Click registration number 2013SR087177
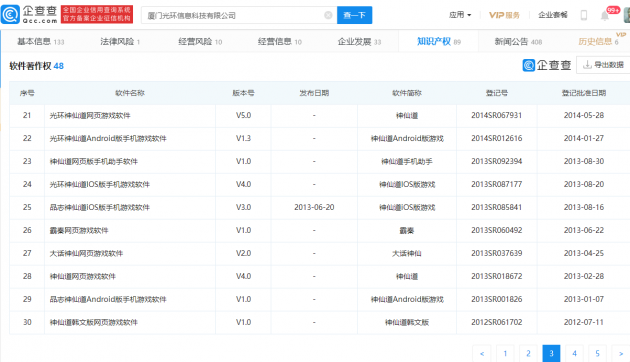 pyautogui.click(x=497, y=184)
